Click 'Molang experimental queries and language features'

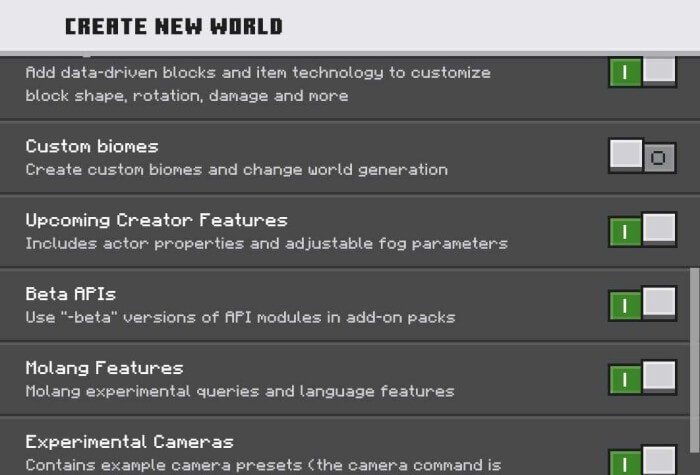coord(240,392)
